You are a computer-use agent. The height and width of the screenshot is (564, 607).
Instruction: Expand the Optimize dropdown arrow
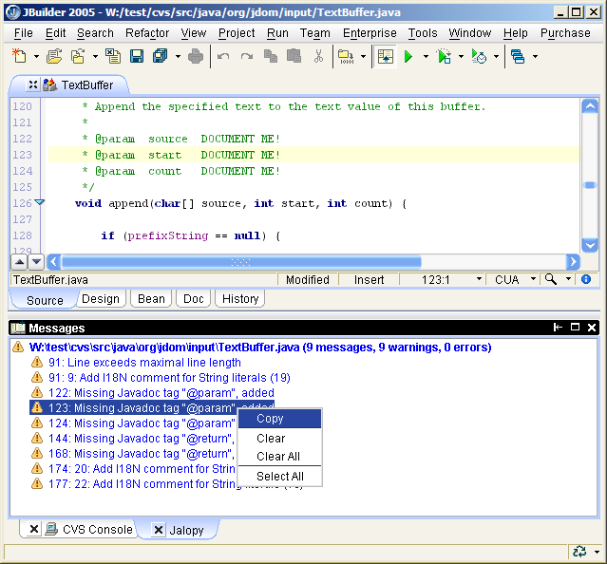496,57
